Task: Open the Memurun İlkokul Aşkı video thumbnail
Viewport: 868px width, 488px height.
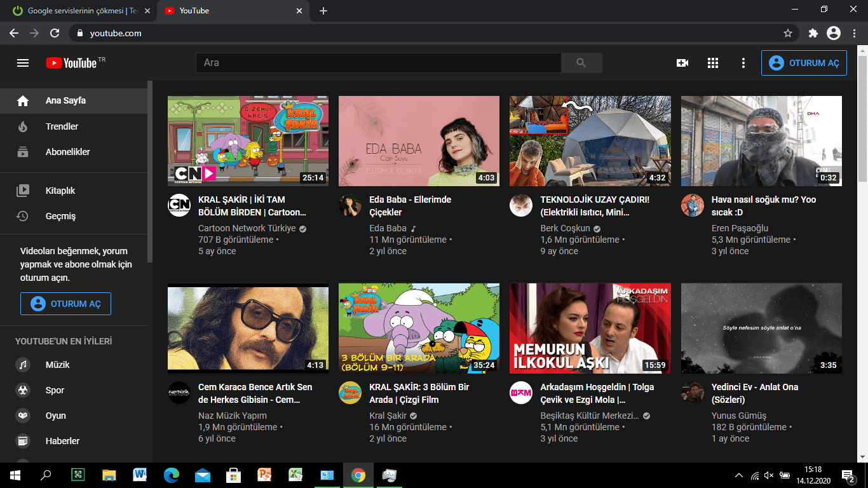Action: point(590,328)
